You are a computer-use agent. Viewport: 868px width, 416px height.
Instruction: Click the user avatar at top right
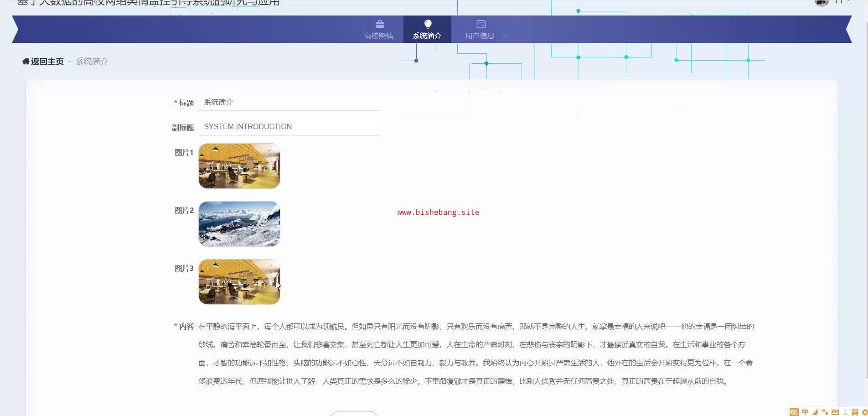[821, 2]
